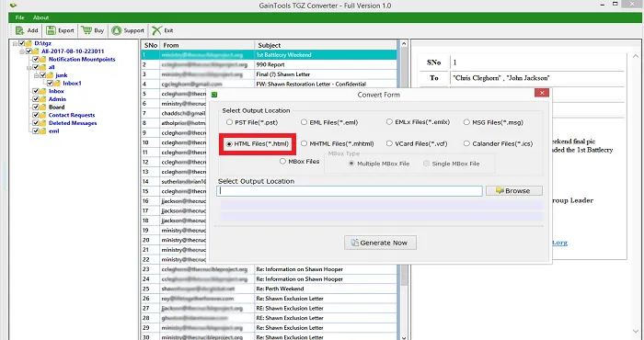Close the Convert Form dialog
Image resolution: width=644 pixels, height=340 pixels.
click(542, 93)
